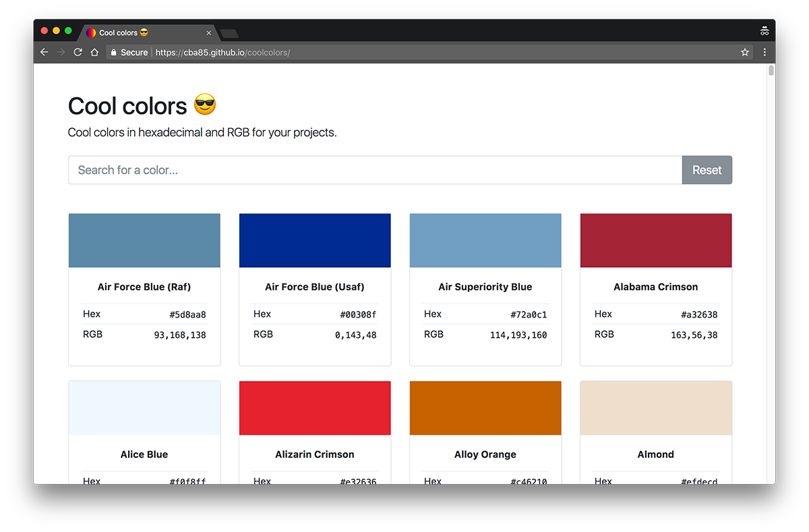Click the address bar URL

click(222, 52)
